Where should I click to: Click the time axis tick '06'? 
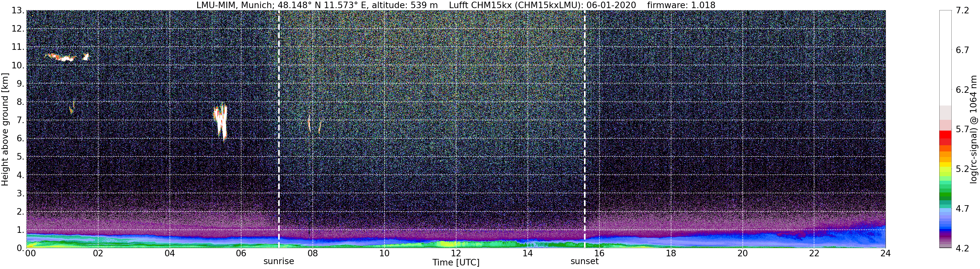point(241,253)
